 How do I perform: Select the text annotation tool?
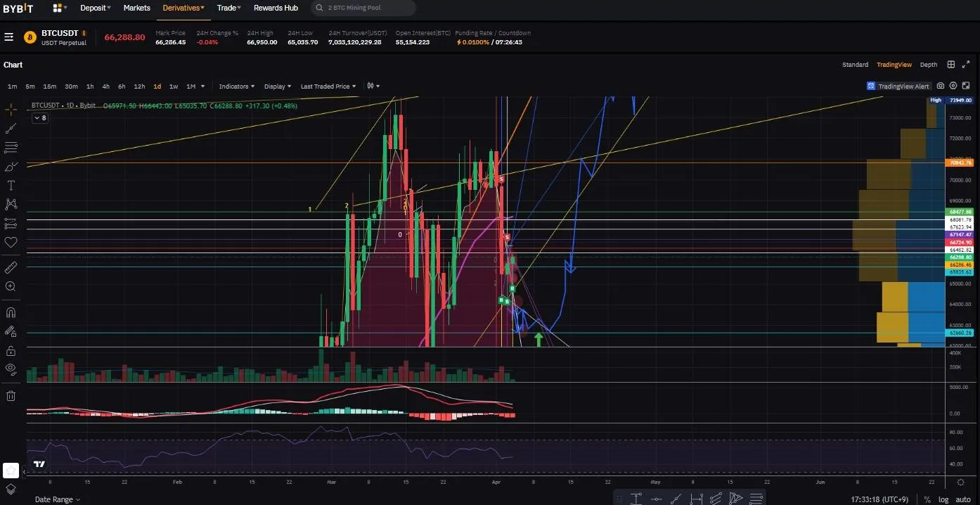click(11, 186)
